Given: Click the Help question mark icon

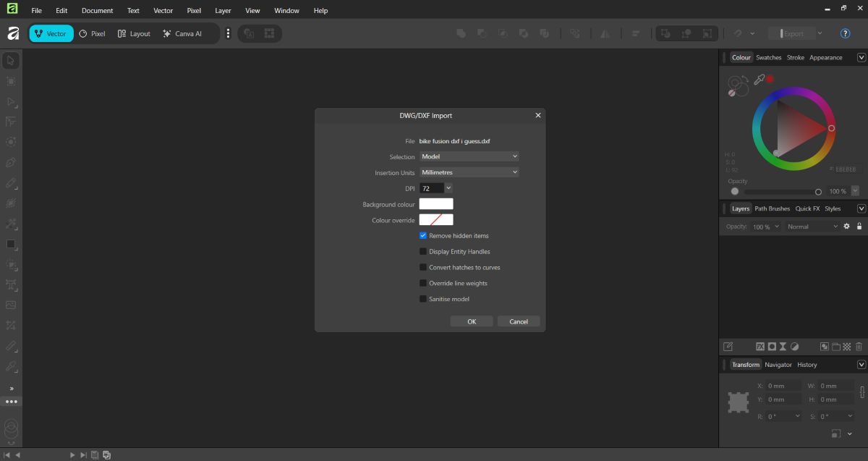Looking at the screenshot, I should pos(845,33).
